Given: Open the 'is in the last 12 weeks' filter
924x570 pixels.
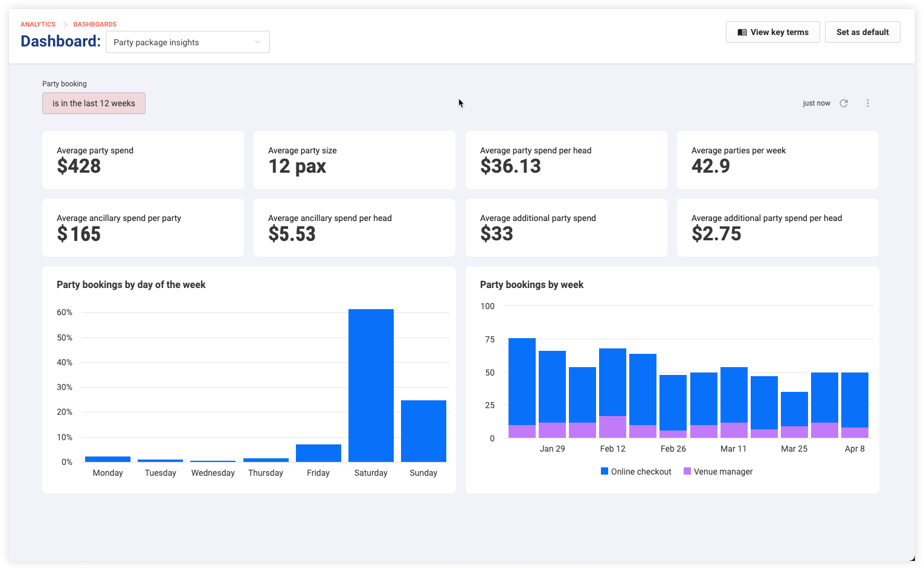Looking at the screenshot, I should click(94, 103).
